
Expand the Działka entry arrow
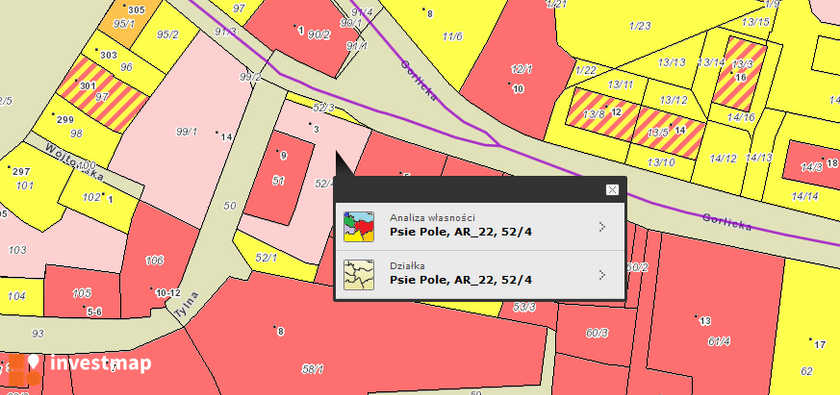(x=602, y=275)
